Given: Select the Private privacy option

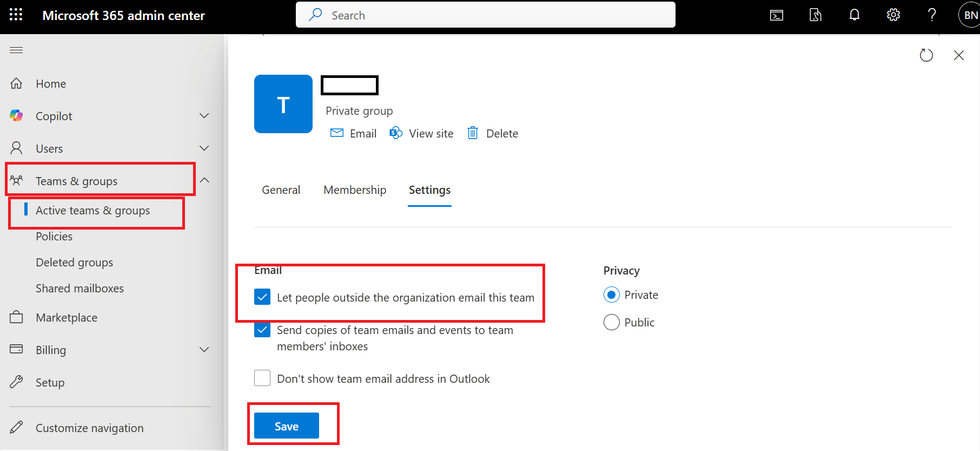Looking at the screenshot, I should [x=612, y=295].
